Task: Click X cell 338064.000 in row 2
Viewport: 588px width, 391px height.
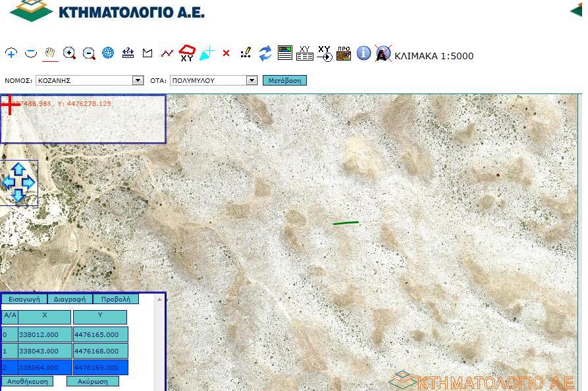Action: click(x=45, y=367)
